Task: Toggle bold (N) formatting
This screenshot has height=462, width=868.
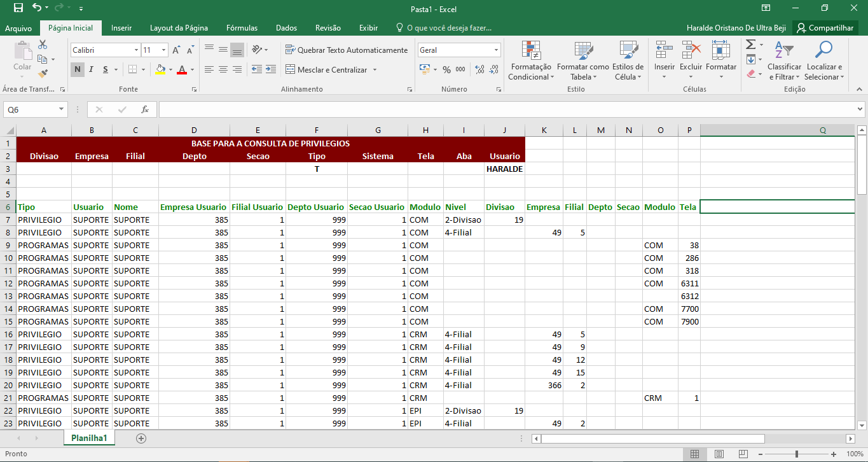Action: pos(77,69)
